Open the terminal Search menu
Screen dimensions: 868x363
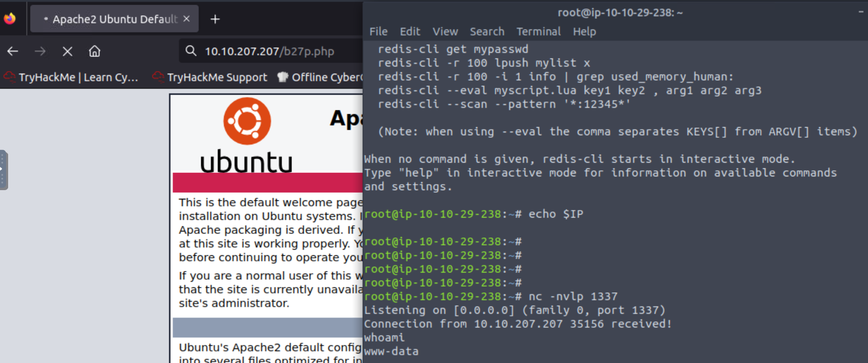tap(486, 32)
